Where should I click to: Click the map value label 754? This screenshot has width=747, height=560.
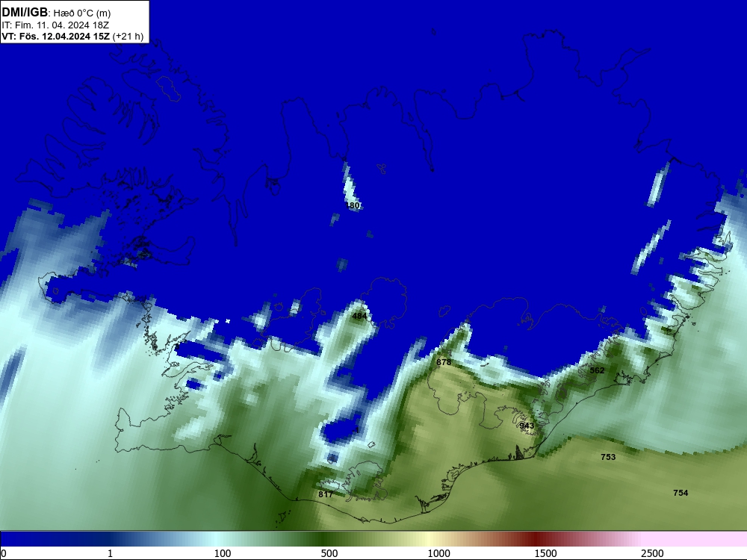click(x=681, y=492)
